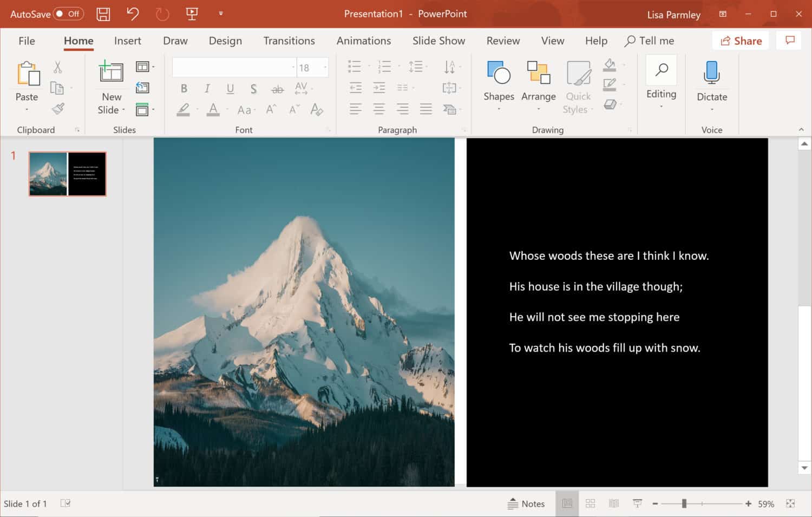Go to the Transitions tab
The width and height of the screenshot is (812, 517).
tap(289, 41)
